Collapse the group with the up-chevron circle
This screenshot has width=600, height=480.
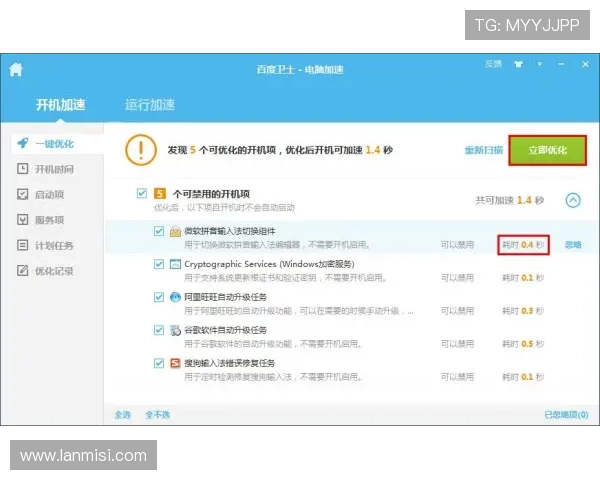tap(573, 200)
